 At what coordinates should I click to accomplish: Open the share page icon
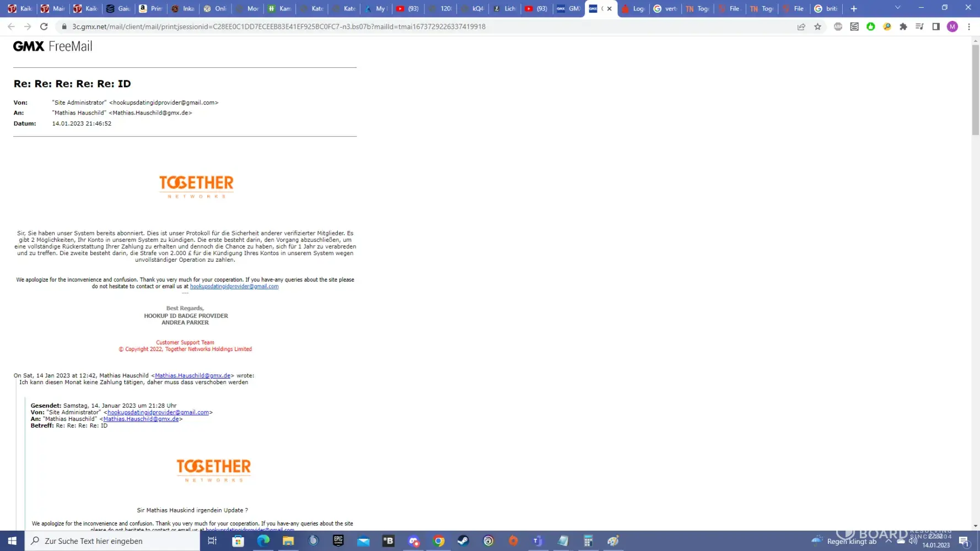[x=801, y=26]
